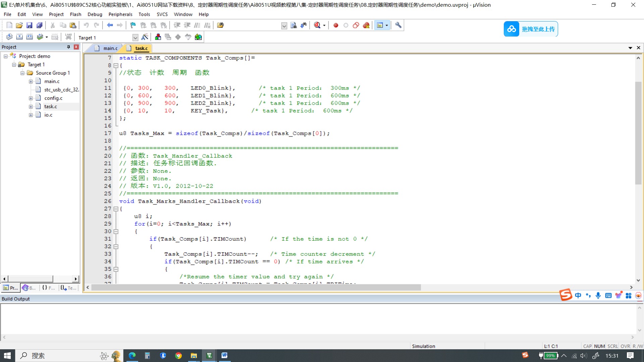Click the Comment selection icon

click(197, 25)
